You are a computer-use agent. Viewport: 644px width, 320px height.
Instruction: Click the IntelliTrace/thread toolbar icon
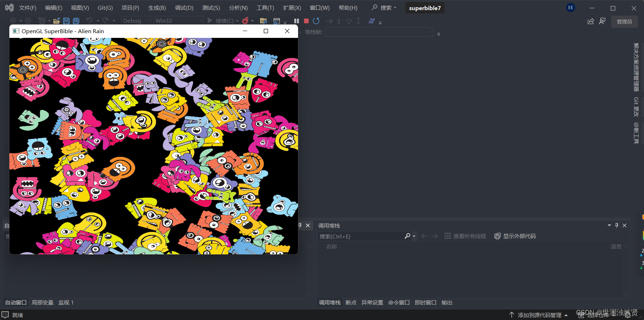point(372,21)
